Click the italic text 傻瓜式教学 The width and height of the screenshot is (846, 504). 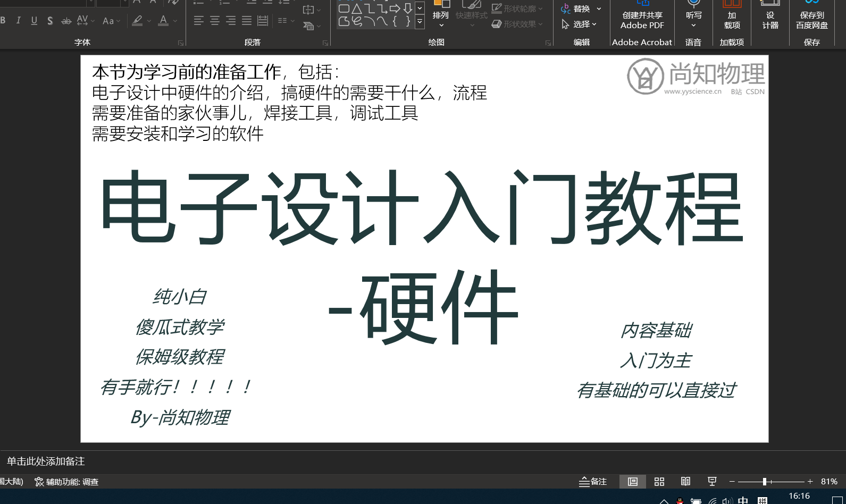point(180,327)
